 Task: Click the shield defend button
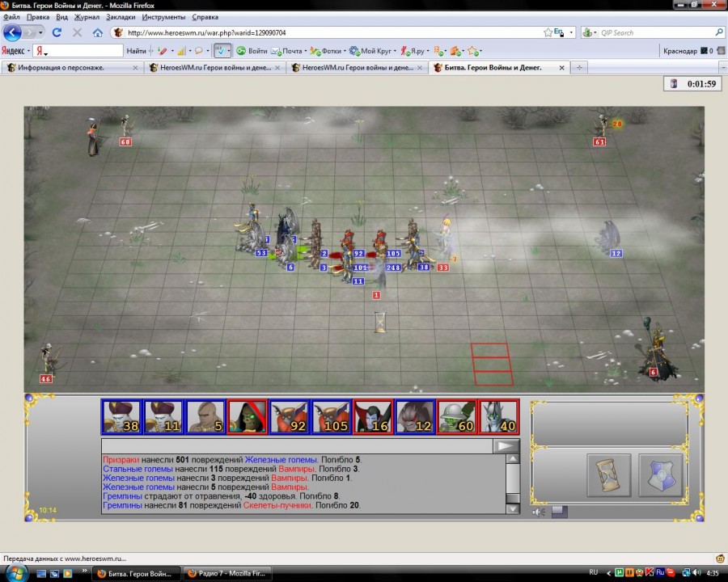pos(660,475)
